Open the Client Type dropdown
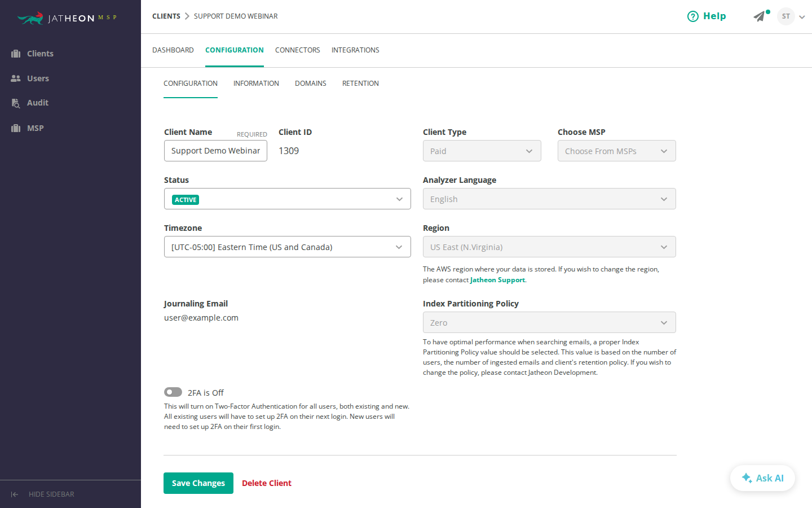The image size is (812, 508). [482, 151]
